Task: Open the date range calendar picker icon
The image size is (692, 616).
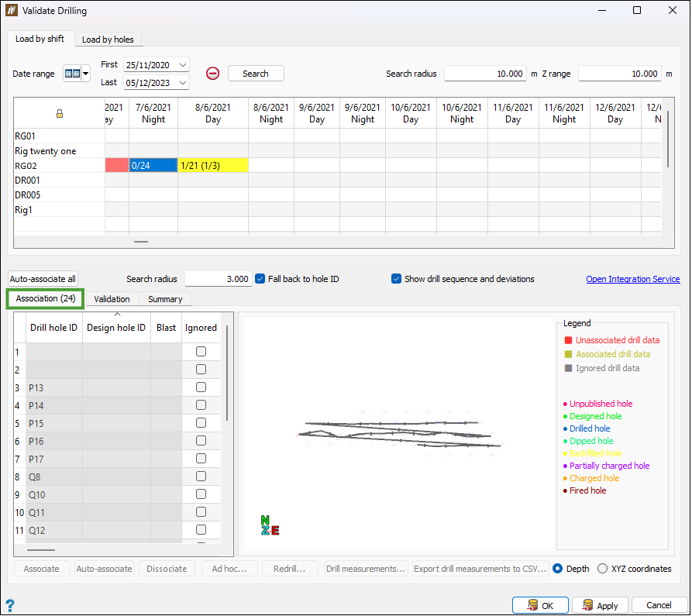Action: [72, 74]
